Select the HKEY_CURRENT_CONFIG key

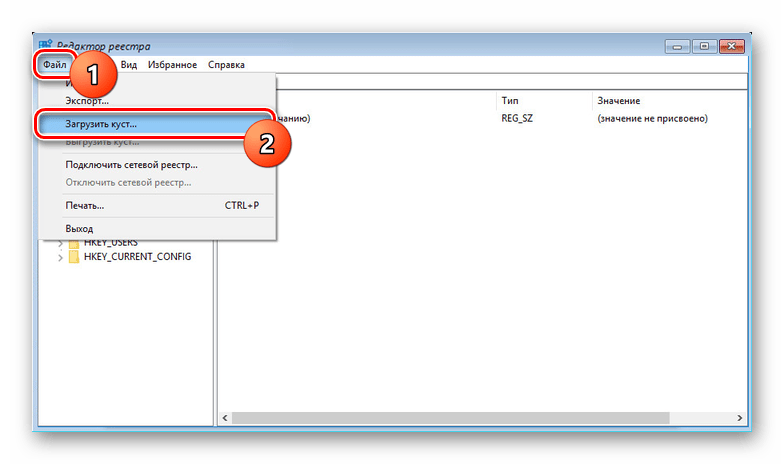point(138,256)
